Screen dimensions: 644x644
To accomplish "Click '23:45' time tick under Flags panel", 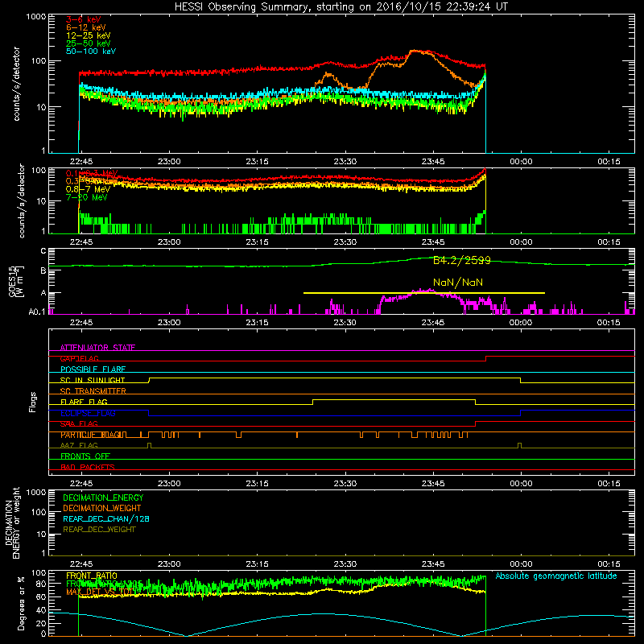I will point(433,484).
